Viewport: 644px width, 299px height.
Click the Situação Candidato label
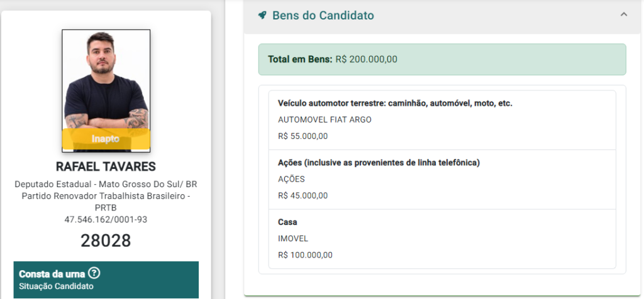56,286
